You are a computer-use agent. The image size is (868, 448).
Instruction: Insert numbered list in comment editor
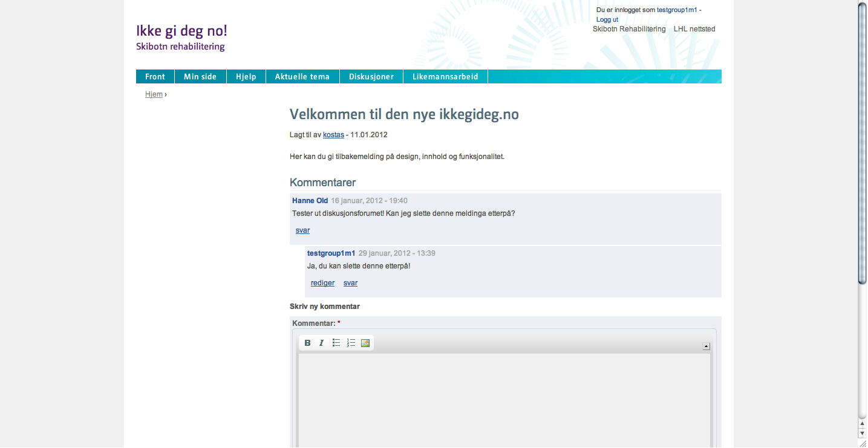351,343
